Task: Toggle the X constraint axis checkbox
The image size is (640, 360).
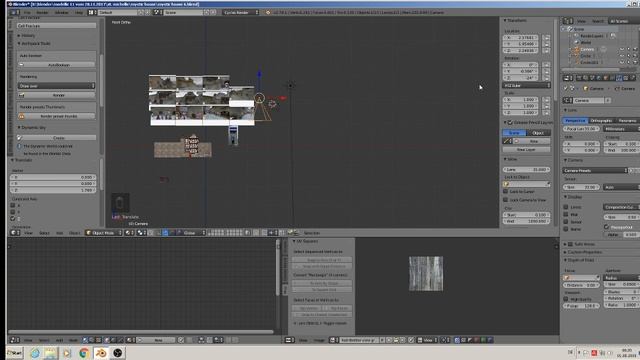Action: pyautogui.click(x=13, y=205)
